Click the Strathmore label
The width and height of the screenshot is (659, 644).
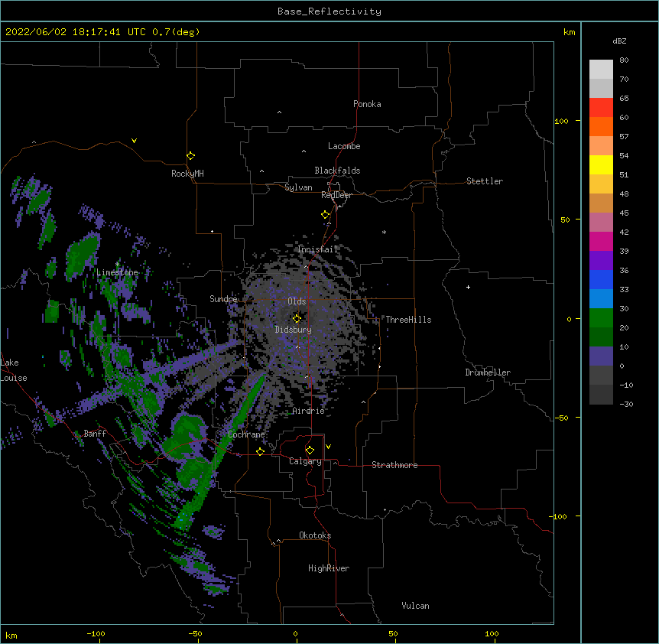click(394, 465)
